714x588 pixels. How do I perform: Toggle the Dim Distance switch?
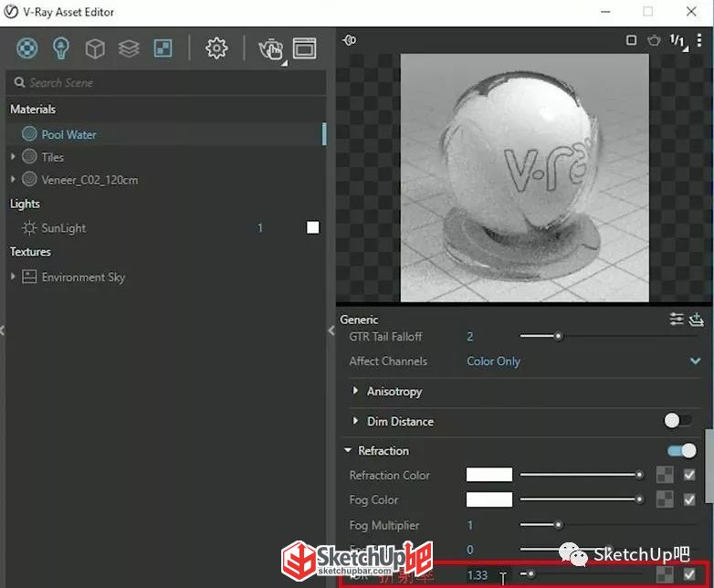678,421
